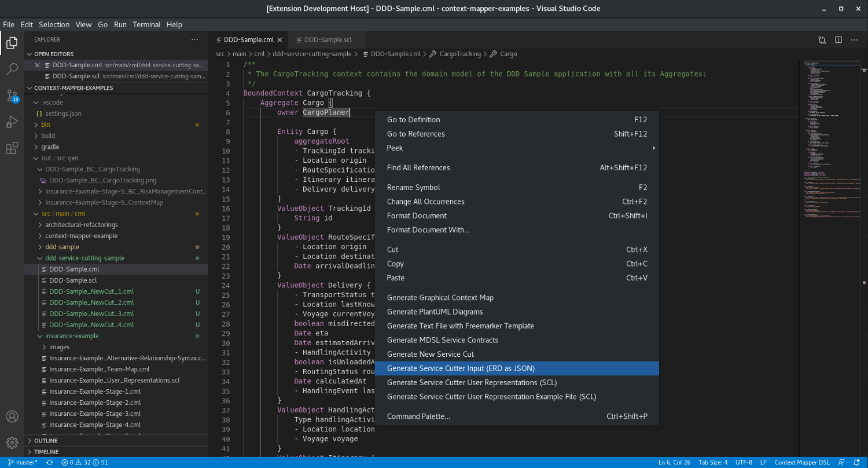Open the File menu
This screenshot has width=868, height=468.
click(x=9, y=25)
